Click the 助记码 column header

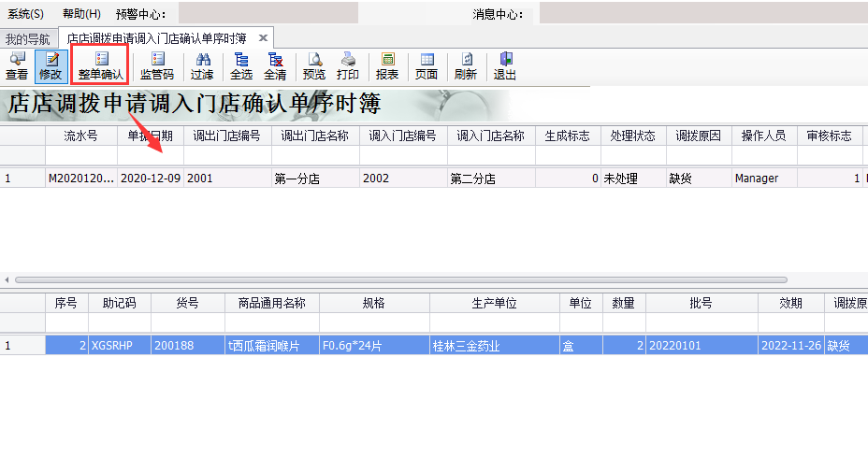pos(119,303)
